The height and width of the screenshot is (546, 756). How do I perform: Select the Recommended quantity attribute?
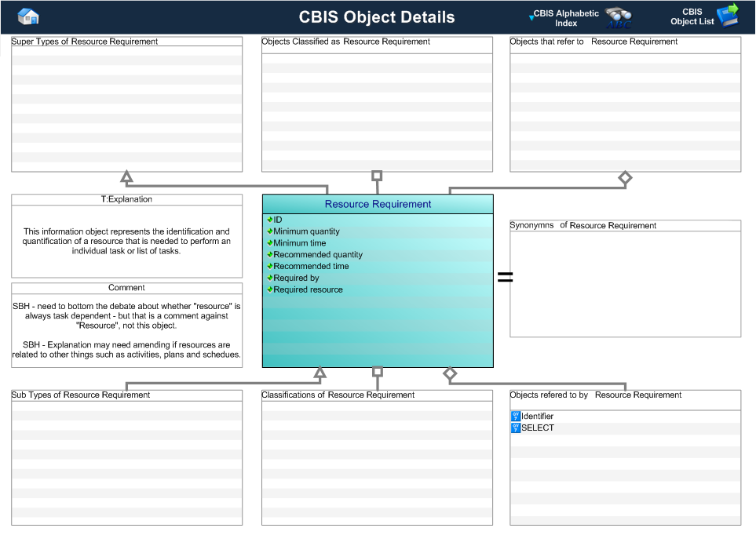[318, 254]
